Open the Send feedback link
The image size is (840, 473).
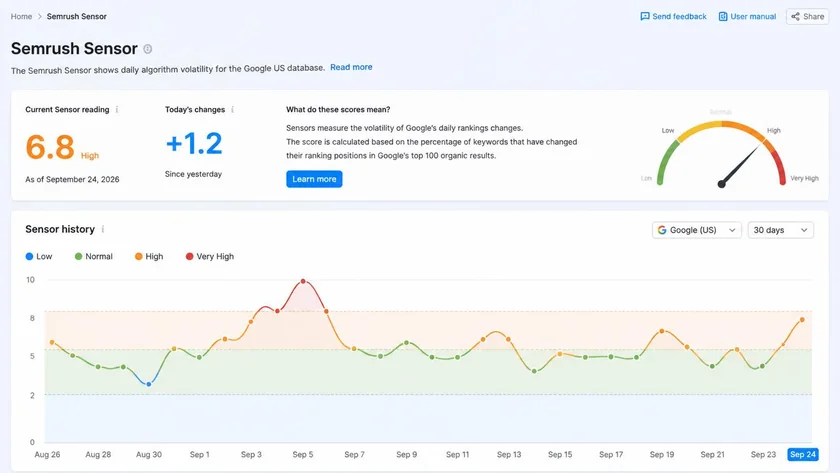coord(673,17)
